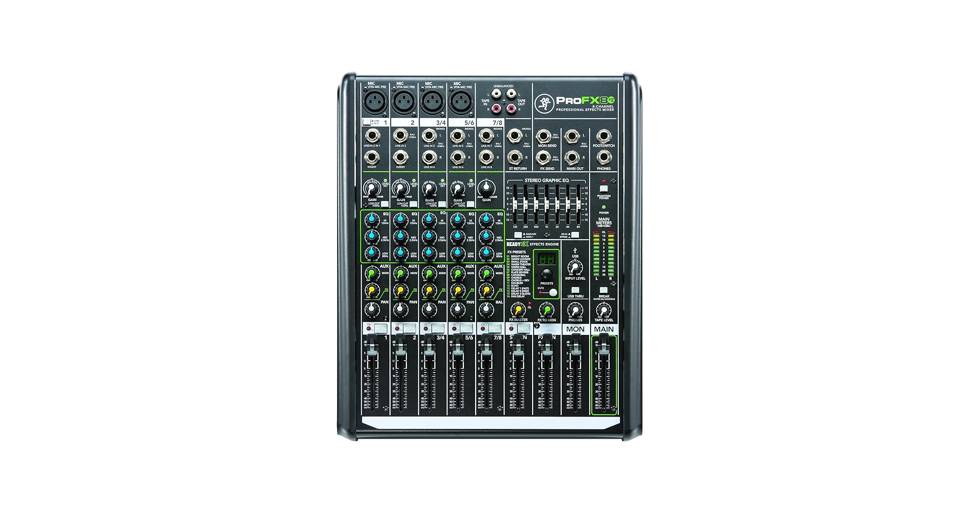Click the USB symbol above Input Level

[x=575, y=249]
